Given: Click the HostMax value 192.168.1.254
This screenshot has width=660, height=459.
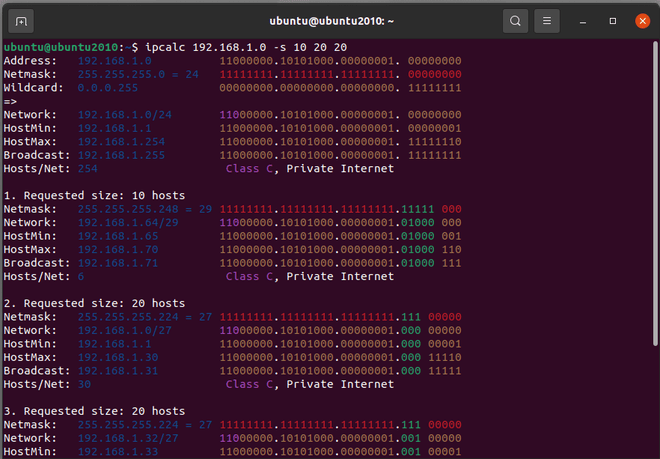Looking at the screenshot, I should pyautogui.click(x=121, y=141).
